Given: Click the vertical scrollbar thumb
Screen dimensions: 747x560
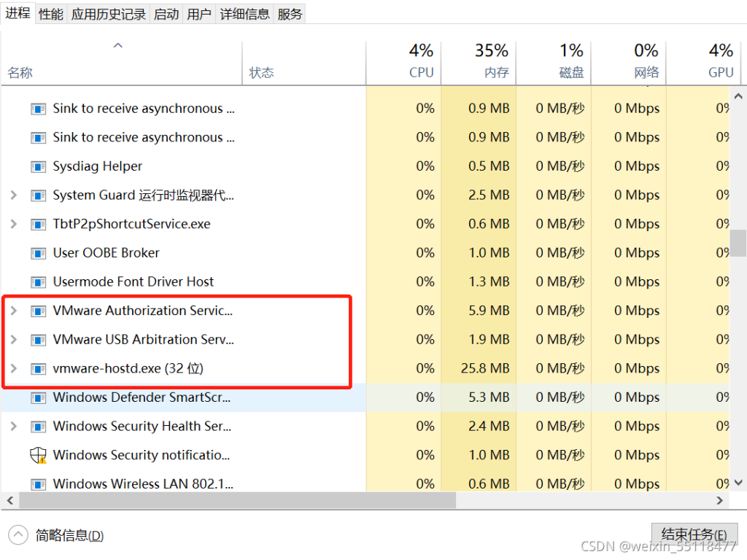Looking at the screenshot, I should point(738,243).
